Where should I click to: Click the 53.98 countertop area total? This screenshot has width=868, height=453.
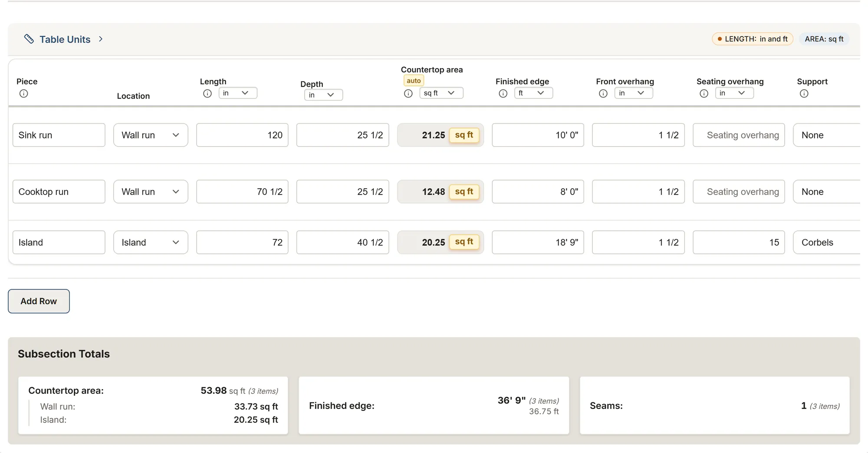pyautogui.click(x=214, y=391)
